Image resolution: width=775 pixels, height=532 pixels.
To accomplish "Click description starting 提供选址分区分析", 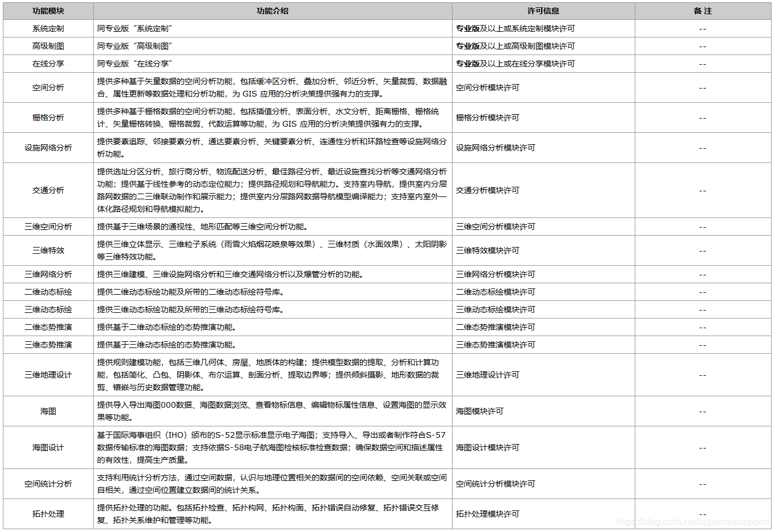I will (272, 190).
